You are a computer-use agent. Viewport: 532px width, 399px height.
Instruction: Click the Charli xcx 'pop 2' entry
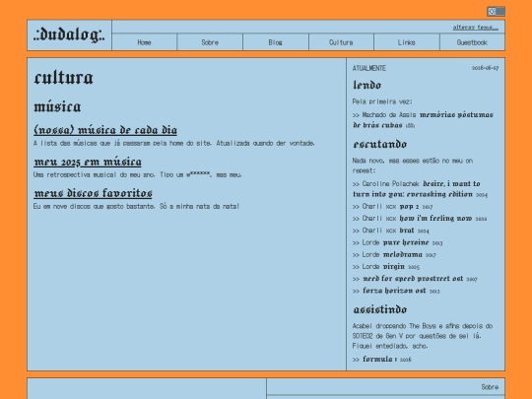(x=392, y=206)
